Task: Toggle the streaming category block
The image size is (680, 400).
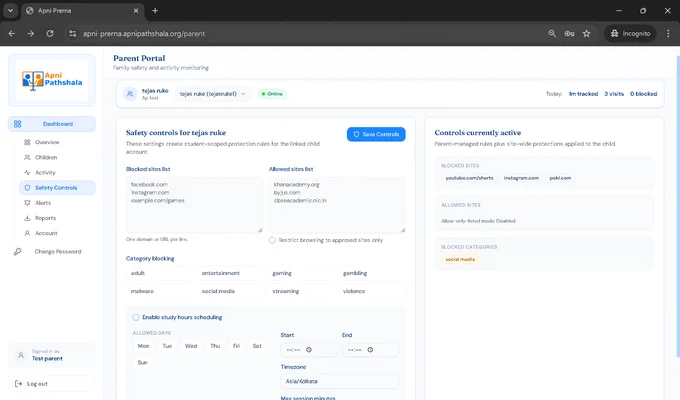Action: point(301,291)
